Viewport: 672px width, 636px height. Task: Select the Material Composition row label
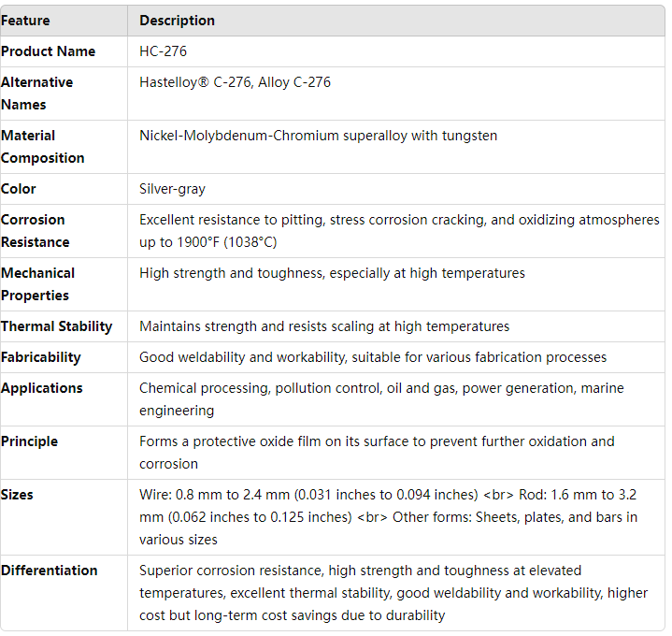43,147
